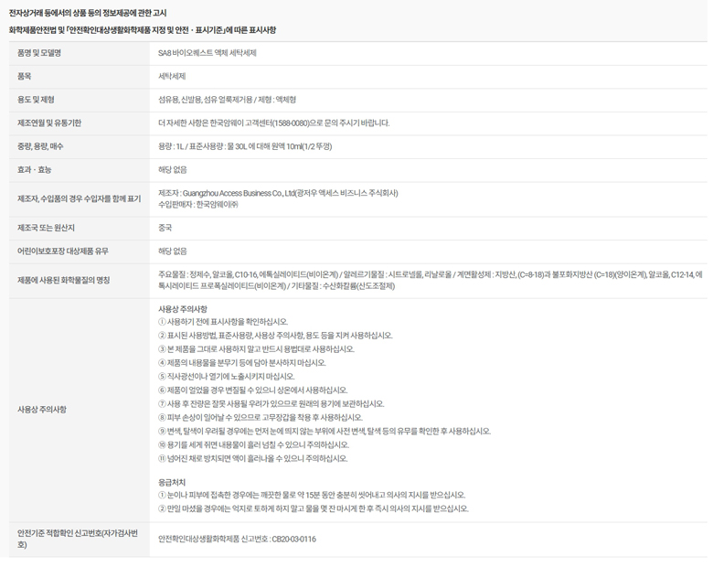Click the '제조국 또는 원산지' row label
This screenshot has width=713, height=588.
click(x=46, y=227)
